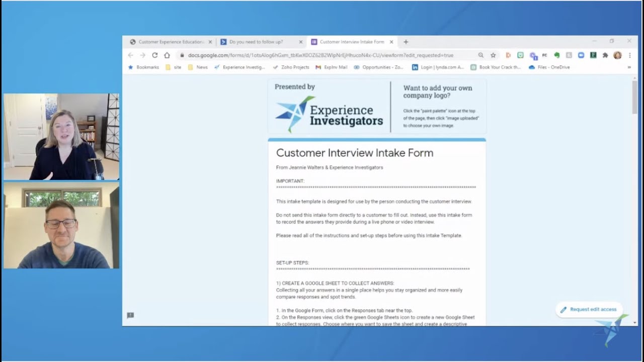This screenshot has width=644, height=362.
Task: Open the Extensions puzzle piece menu
Action: [x=605, y=55]
